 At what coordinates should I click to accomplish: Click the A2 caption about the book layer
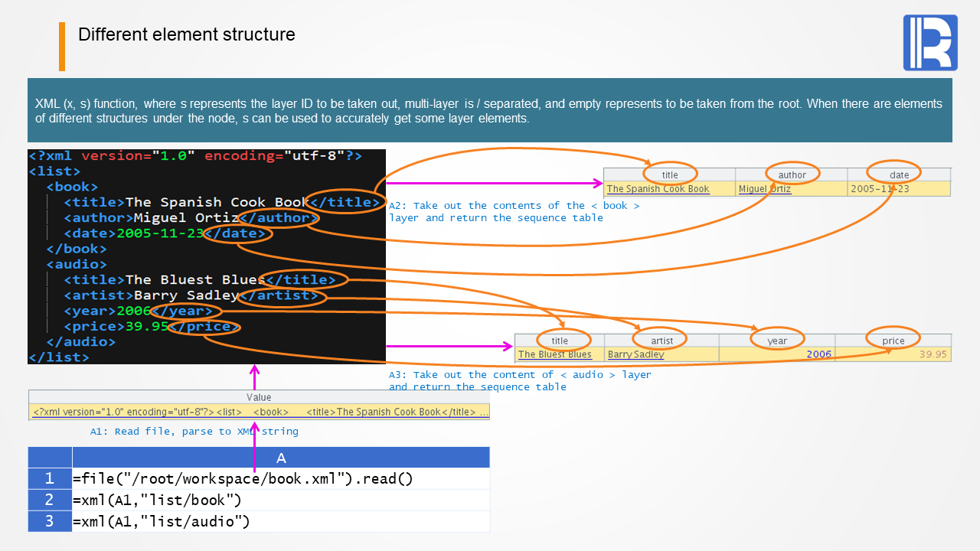point(514,212)
